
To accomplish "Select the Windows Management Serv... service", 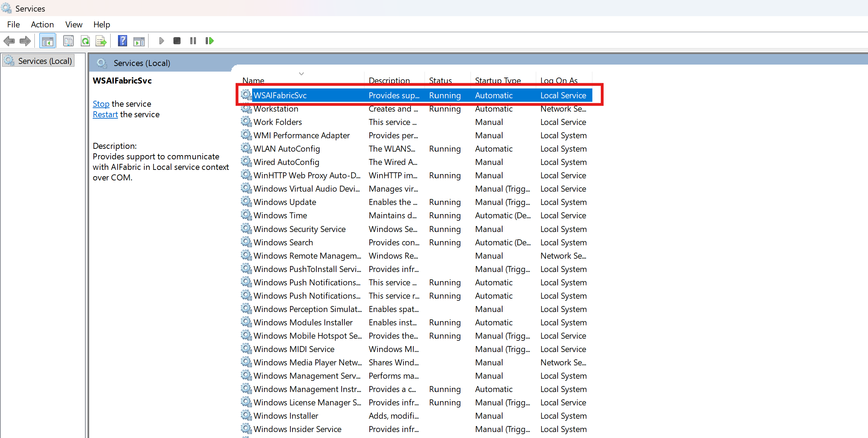I will [x=307, y=376].
